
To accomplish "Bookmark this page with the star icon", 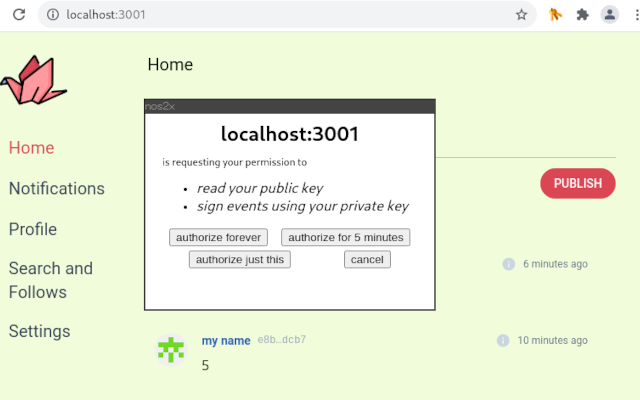I will pyautogui.click(x=521, y=15).
